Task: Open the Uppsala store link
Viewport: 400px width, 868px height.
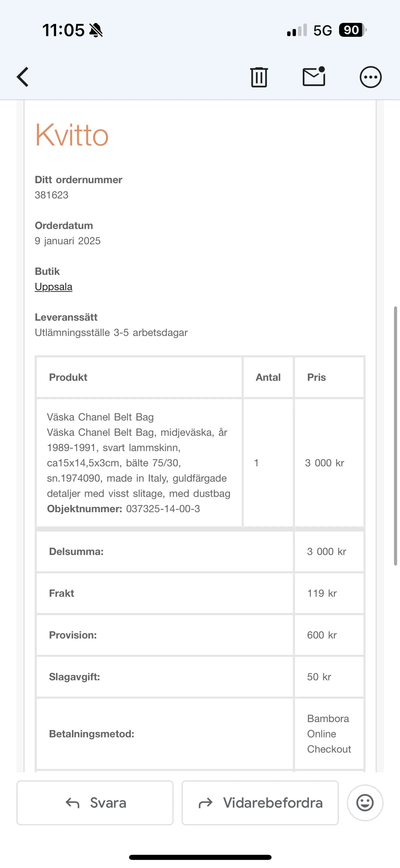Action: (53, 287)
